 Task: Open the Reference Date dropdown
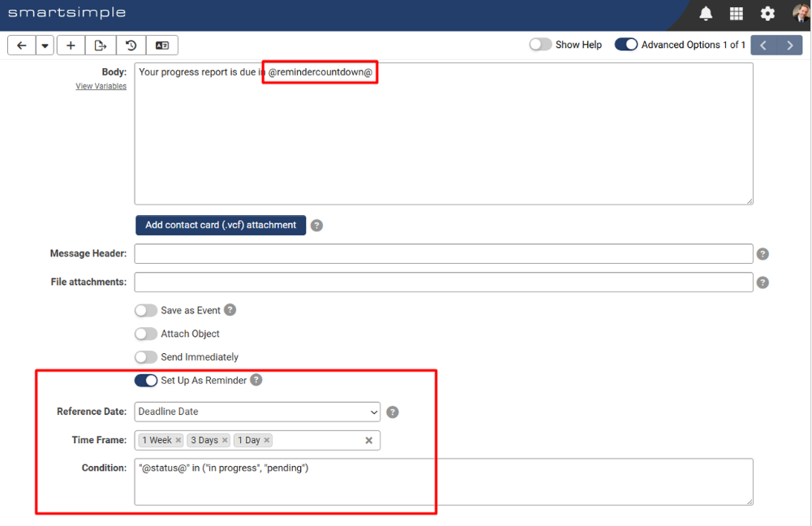point(257,412)
